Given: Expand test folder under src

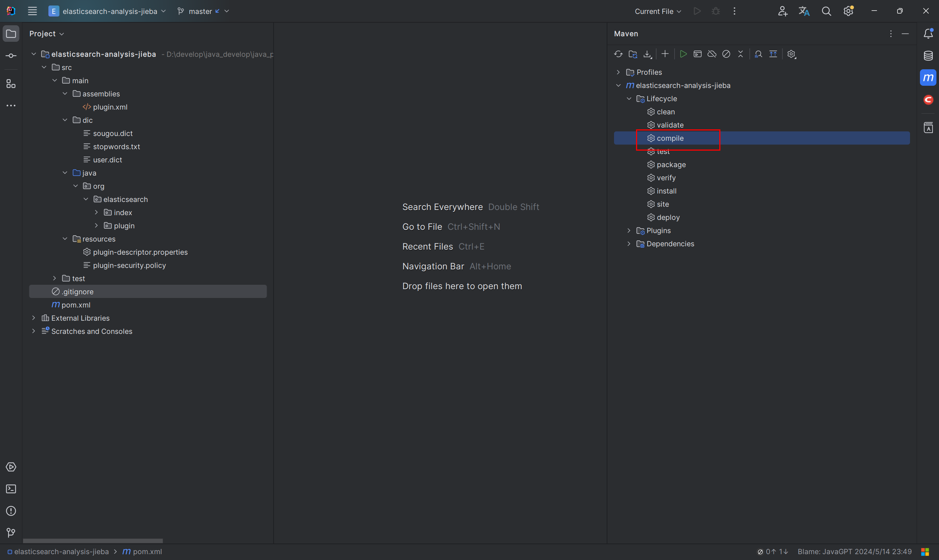Looking at the screenshot, I should click(x=54, y=279).
